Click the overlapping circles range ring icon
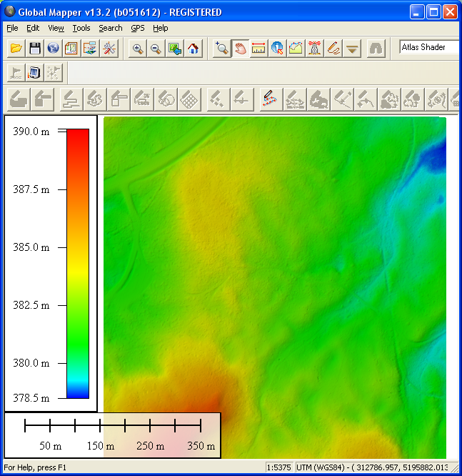 166,99
